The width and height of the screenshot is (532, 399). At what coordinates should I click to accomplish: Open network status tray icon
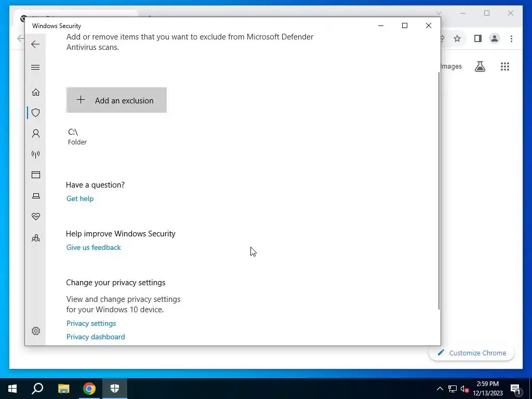tap(453, 389)
